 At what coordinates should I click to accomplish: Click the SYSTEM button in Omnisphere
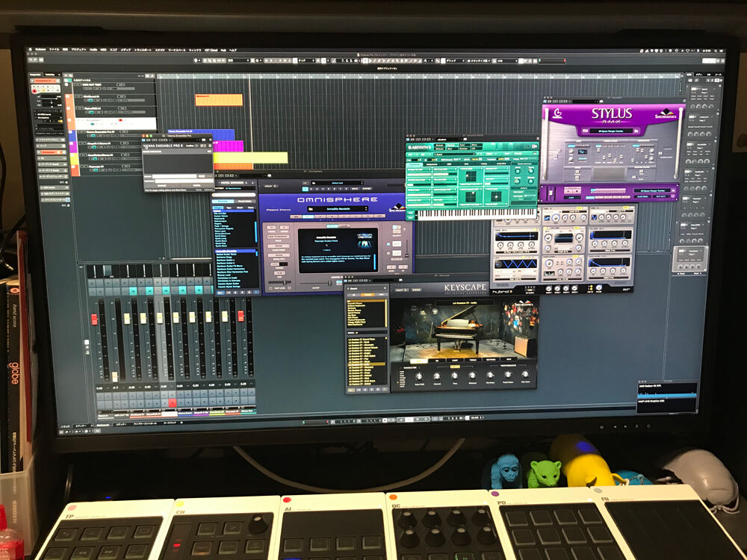pos(367,190)
